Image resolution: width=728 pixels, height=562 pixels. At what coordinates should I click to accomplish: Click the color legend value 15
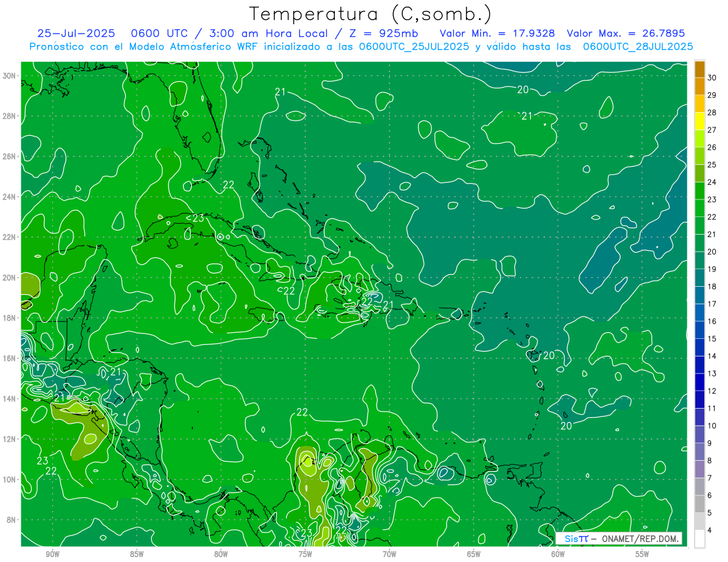712,339
